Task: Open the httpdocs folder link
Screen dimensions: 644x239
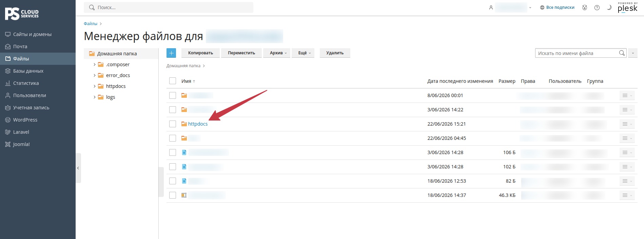Action: pos(198,124)
